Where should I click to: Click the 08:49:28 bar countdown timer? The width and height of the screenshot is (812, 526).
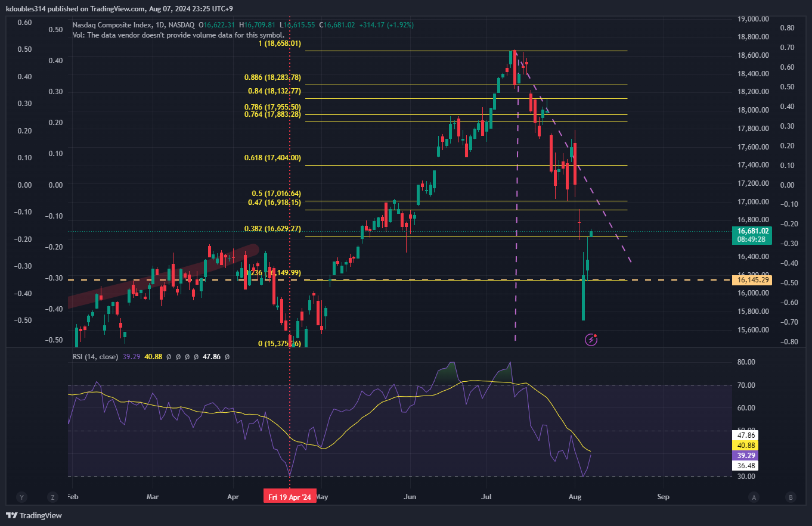tap(751, 239)
